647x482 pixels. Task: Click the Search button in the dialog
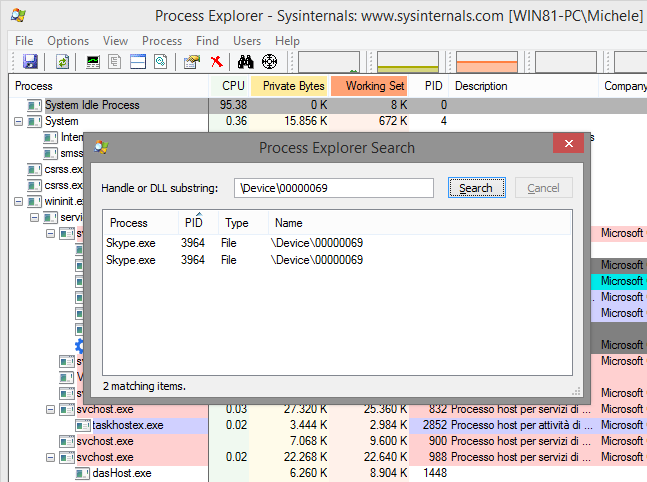477,188
